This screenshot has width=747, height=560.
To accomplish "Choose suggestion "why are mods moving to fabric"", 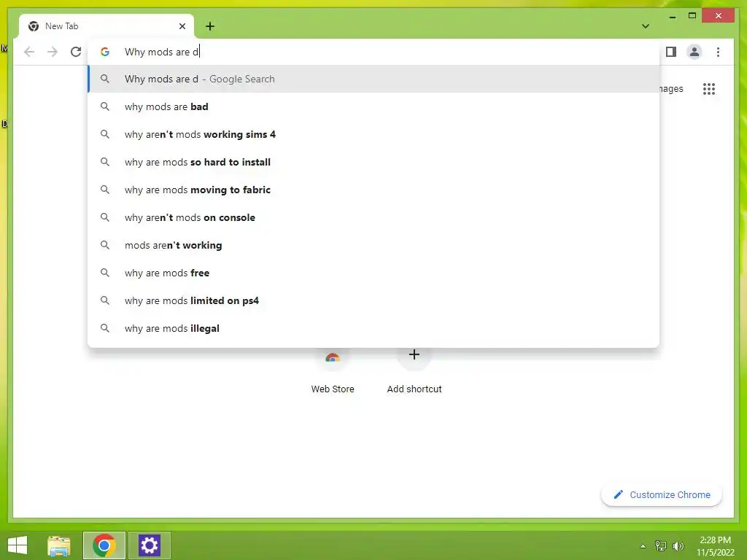I will pyautogui.click(x=373, y=190).
